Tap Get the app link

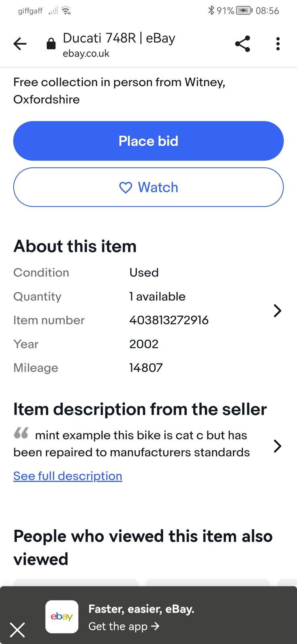click(124, 626)
